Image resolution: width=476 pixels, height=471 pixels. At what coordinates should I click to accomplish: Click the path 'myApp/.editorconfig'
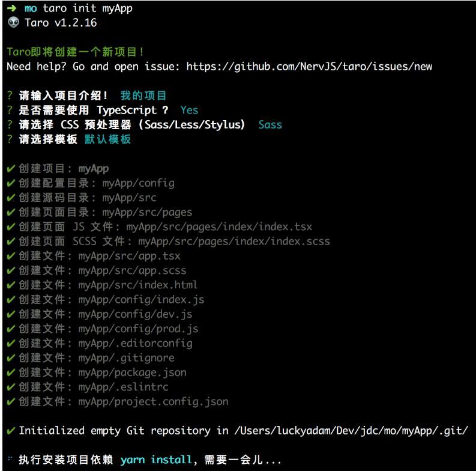click(x=136, y=344)
